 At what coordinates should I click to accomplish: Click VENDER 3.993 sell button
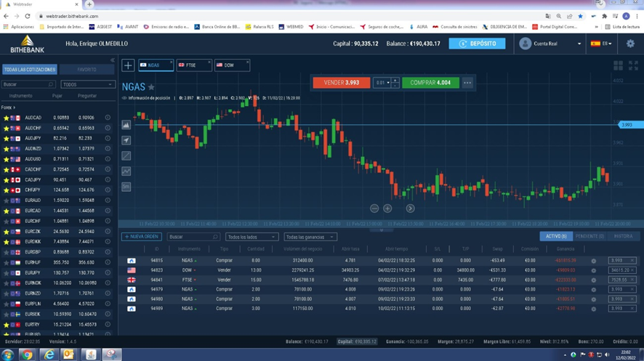click(x=342, y=83)
